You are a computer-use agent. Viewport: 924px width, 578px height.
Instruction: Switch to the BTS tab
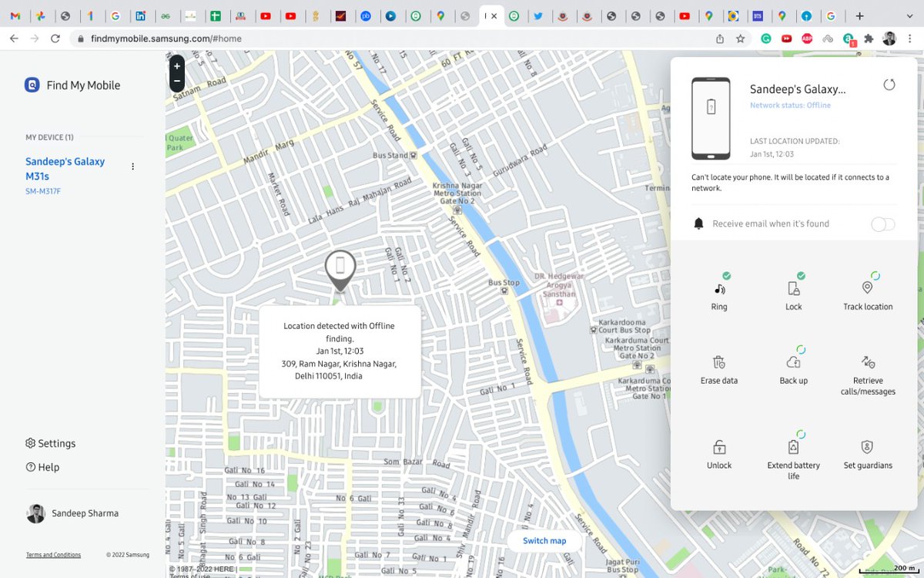(758, 15)
